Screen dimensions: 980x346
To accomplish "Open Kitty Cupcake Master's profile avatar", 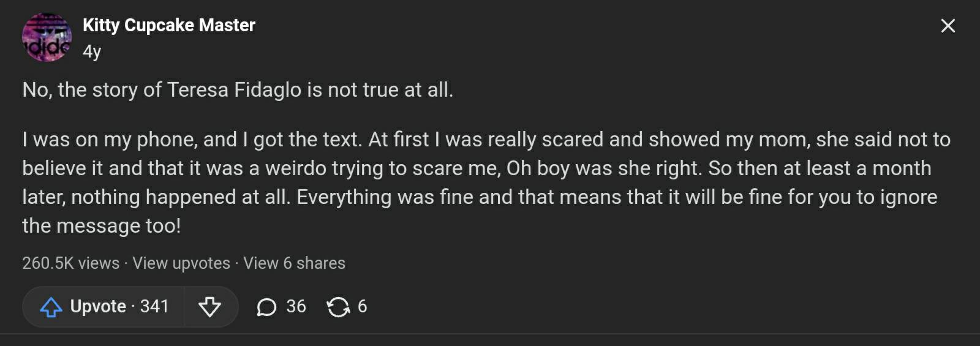I will point(47,37).
